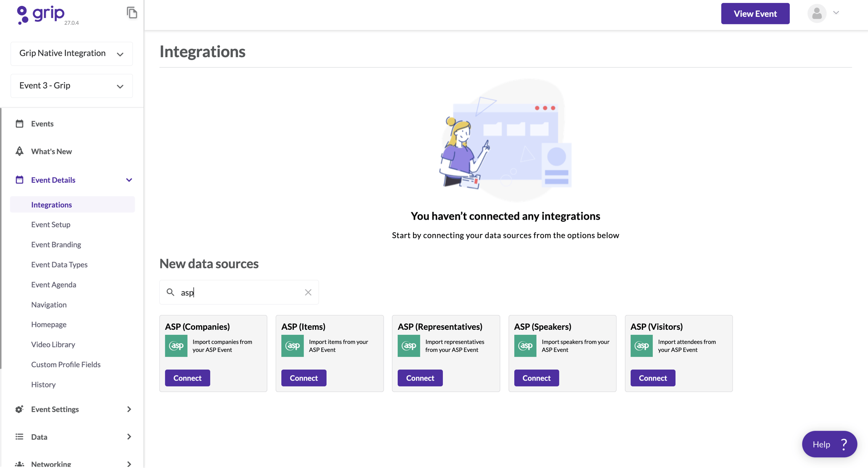
Task: Open the Help button in bottom right
Action: (x=828, y=444)
